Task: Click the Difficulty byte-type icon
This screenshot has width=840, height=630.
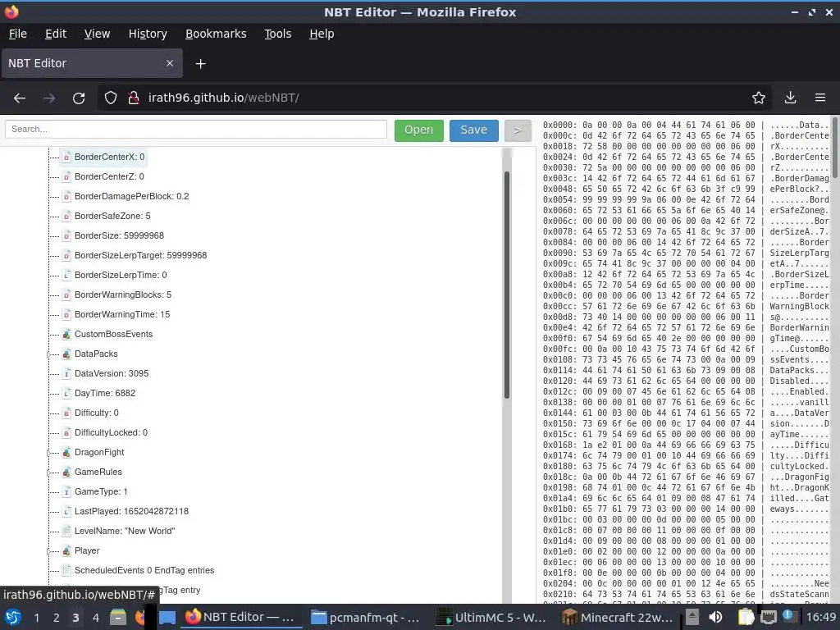Action: pos(66,413)
